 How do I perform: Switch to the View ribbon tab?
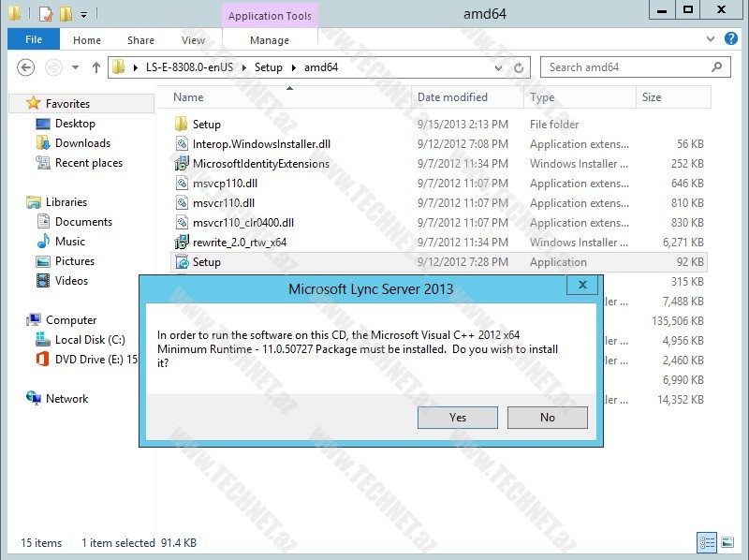pos(193,40)
